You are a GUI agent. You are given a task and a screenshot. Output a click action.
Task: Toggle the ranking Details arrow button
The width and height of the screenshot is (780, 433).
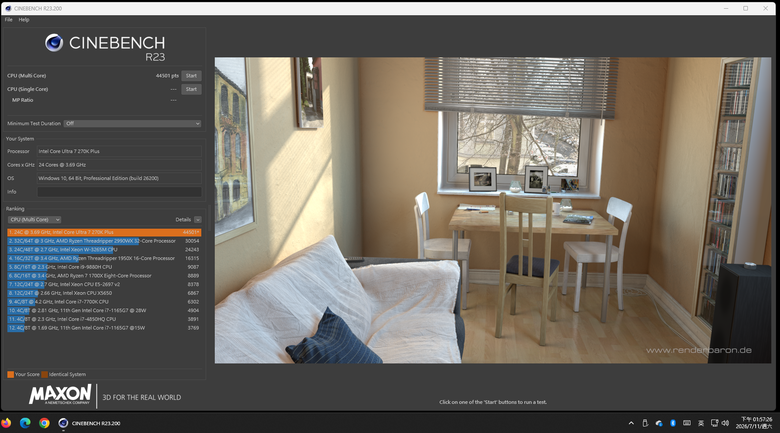point(197,219)
